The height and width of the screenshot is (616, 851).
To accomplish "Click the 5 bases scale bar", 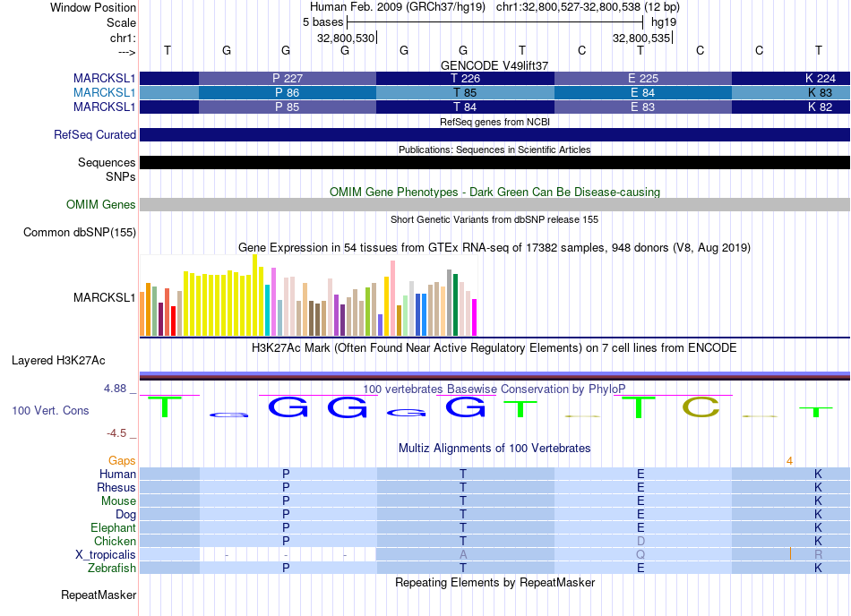I will click(x=494, y=22).
